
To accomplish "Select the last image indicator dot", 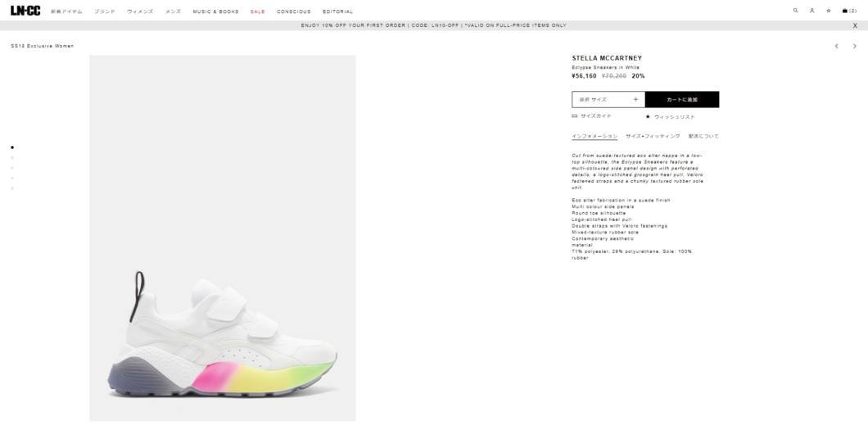I will point(12,188).
